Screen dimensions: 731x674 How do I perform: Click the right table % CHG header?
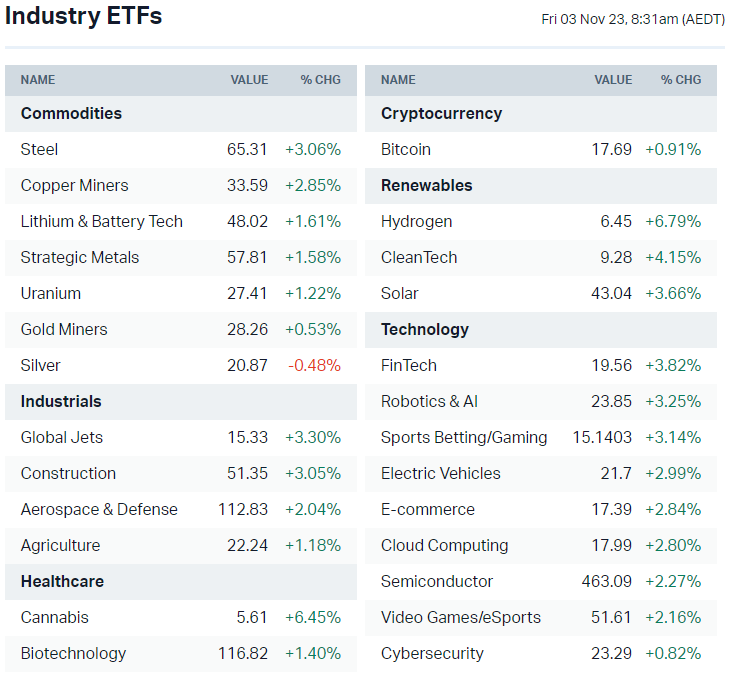click(x=681, y=80)
